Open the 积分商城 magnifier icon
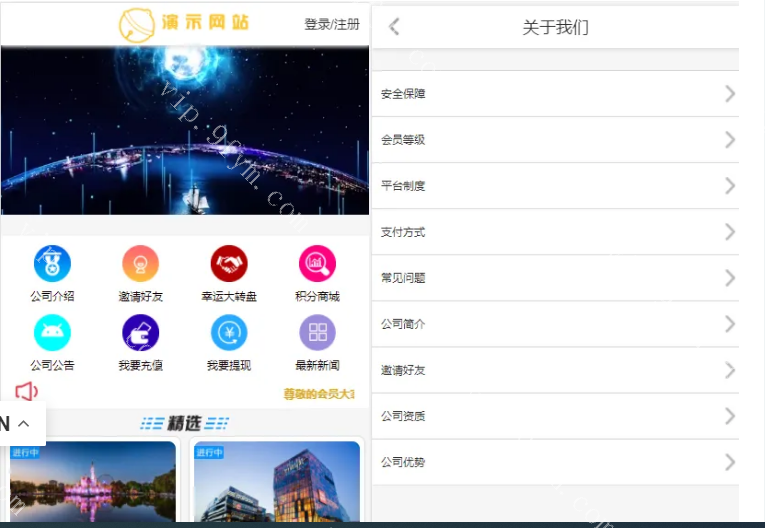Image resolution: width=765 pixels, height=528 pixels. coord(317,264)
